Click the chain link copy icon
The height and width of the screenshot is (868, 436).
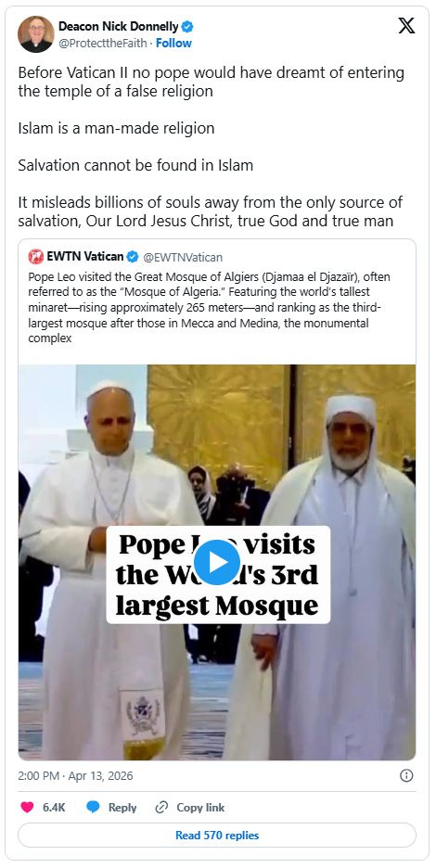161,807
